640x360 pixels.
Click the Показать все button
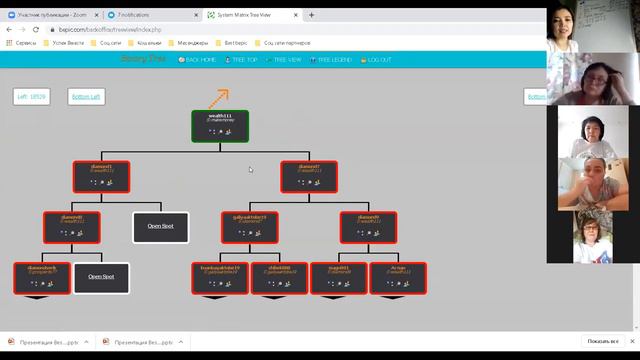[603, 341]
